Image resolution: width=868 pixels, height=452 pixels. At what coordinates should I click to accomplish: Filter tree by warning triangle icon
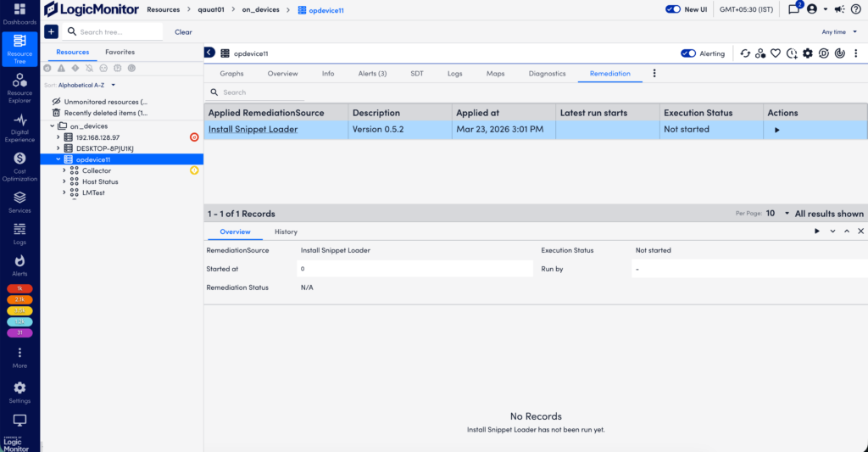pos(61,68)
